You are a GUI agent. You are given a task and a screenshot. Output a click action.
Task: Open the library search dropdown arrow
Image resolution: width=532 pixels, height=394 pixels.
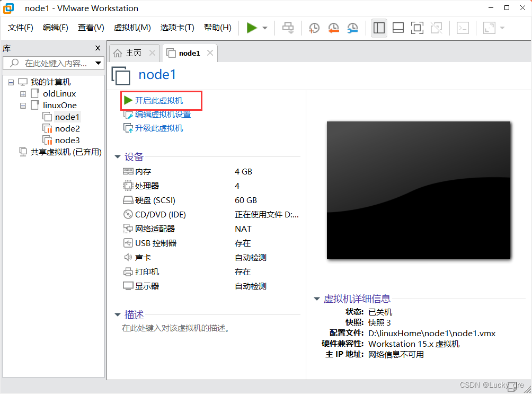coord(98,63)
